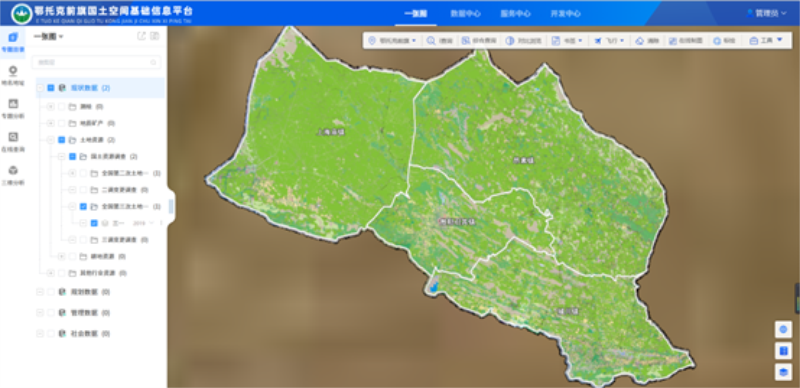
Task: Open the 一张图 panel title dropdown
Action: click(48, 36)
